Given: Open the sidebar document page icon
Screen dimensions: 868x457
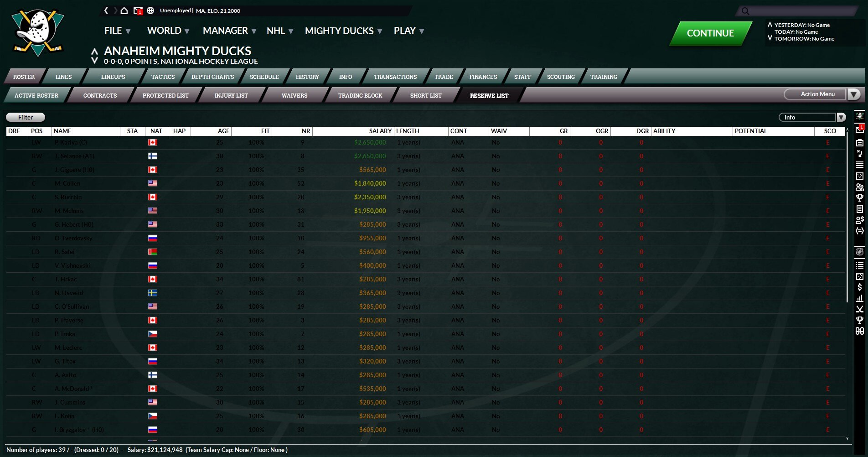Looking at the screenshot, I should click(x=860, y=209).
